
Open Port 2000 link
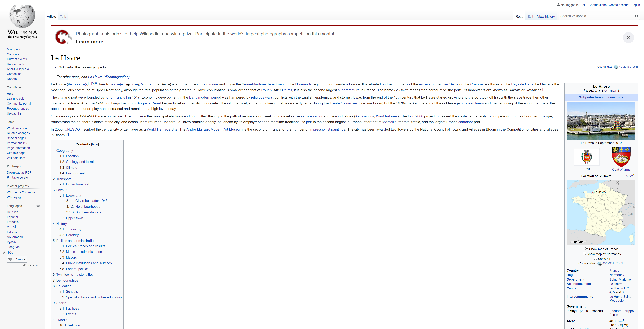(x=416, y=116)
